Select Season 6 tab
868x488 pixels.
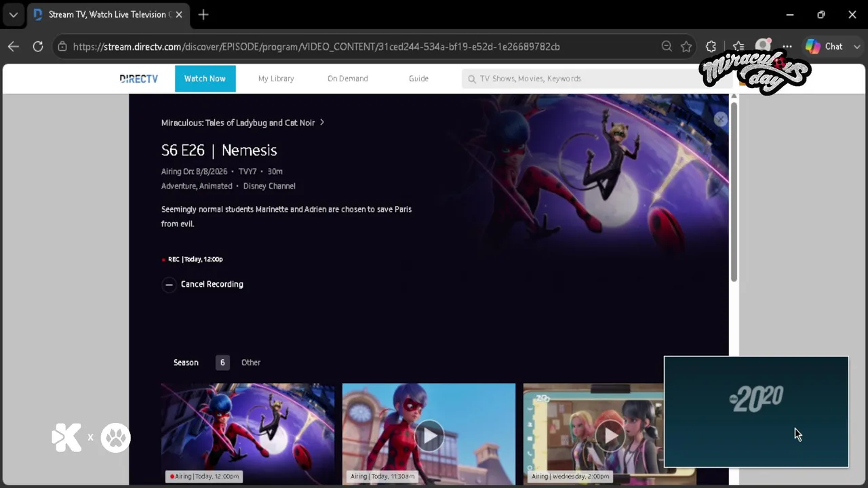pos(222,363)
